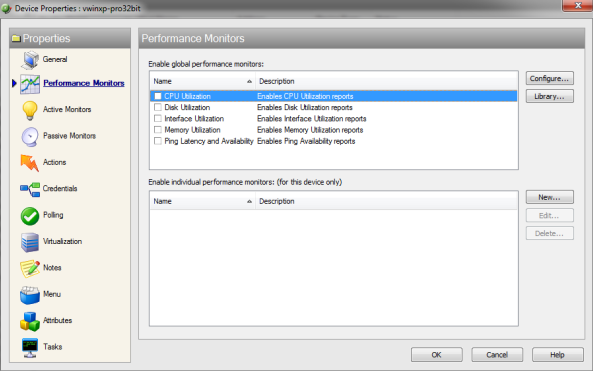Go to Active Monitors section
This screenshot has height=371, width=593.
coord(67,109)
